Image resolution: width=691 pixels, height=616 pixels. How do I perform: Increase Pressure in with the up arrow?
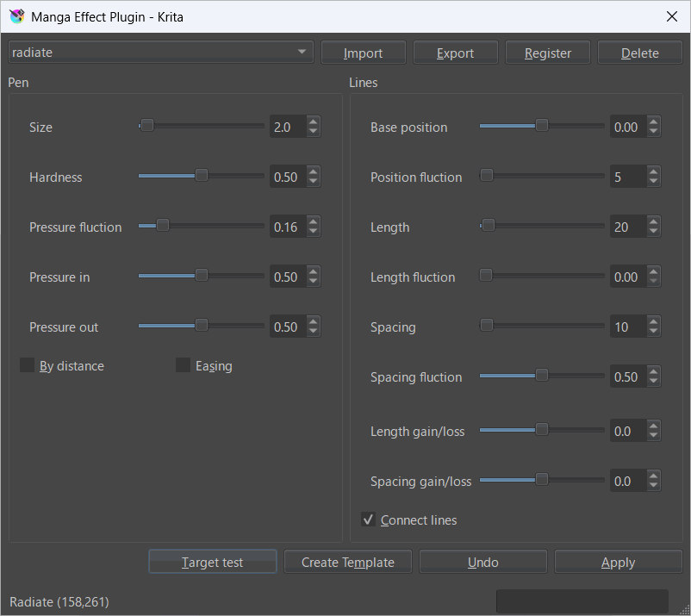point(314,271)
